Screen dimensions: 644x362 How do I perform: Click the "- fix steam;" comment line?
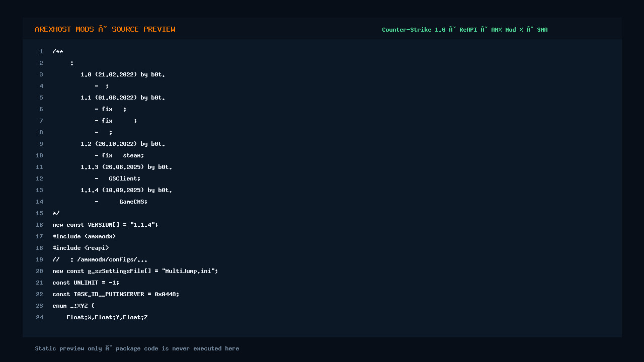point(119,155)
